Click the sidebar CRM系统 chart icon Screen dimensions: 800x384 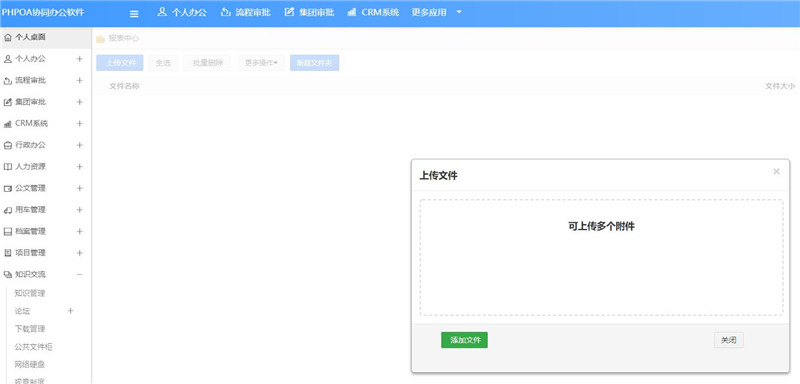[8, 124]
